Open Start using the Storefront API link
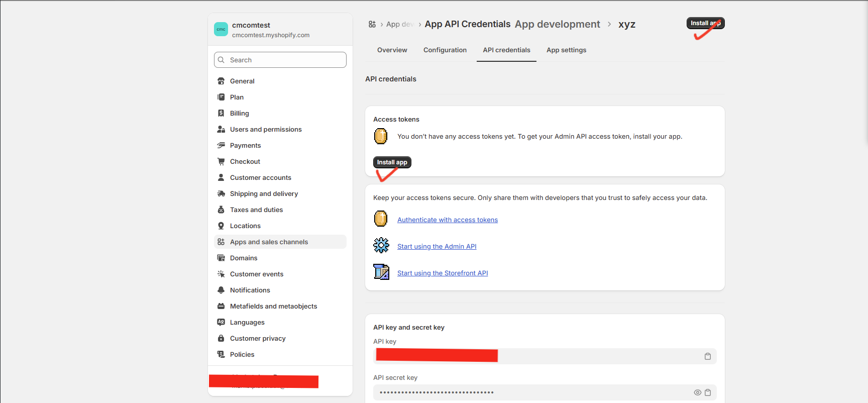Viewport: 868px width, 403px height. click(x=442, y=273)
